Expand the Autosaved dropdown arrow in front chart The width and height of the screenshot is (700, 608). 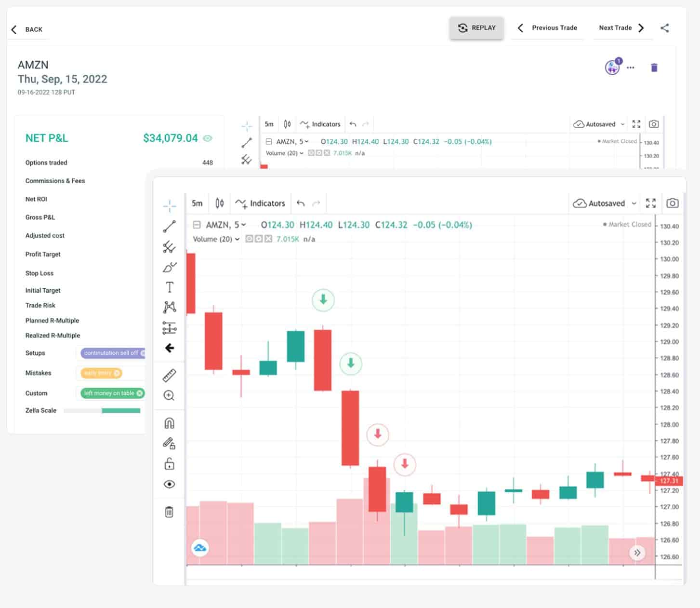pyautogui.click(x=634, y=203)
